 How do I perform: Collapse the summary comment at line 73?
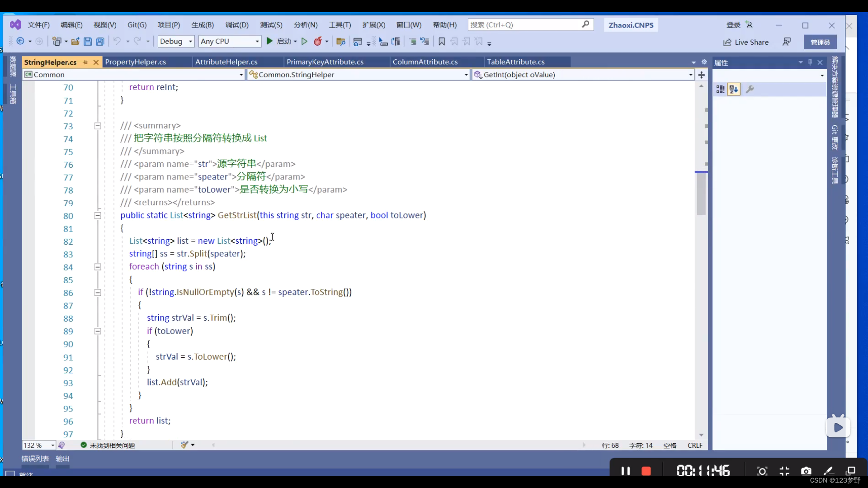click(97, 126)
